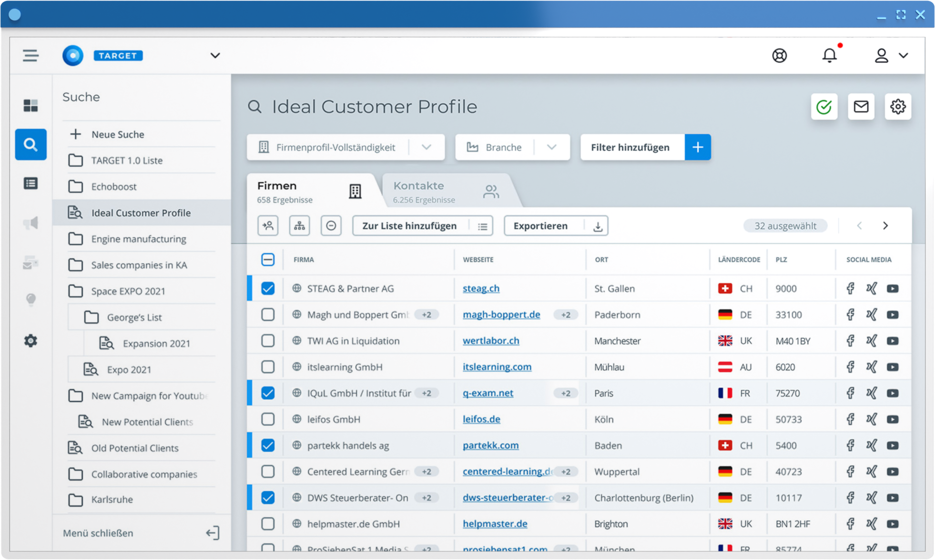Select the search icon in sidebar
The width and height of the screenshot is (935, 560).
[x=30, y=144]
